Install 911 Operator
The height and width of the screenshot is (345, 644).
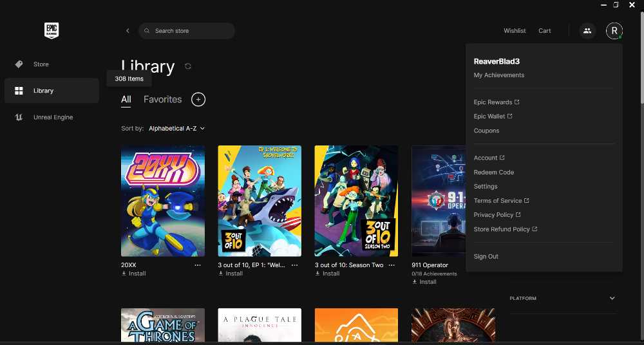424,282
